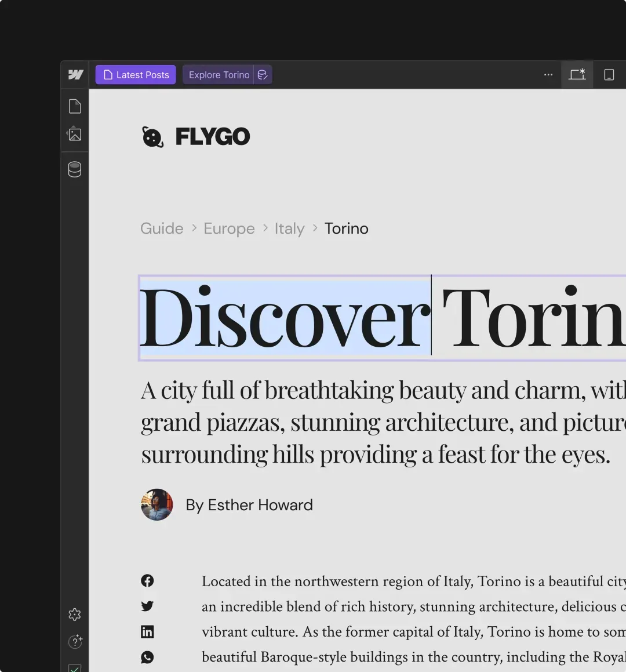Viewport: 626px width, 672px height.
Task: Click the FLYGO logo mascot icon
Action: click(x=152, y=137)
